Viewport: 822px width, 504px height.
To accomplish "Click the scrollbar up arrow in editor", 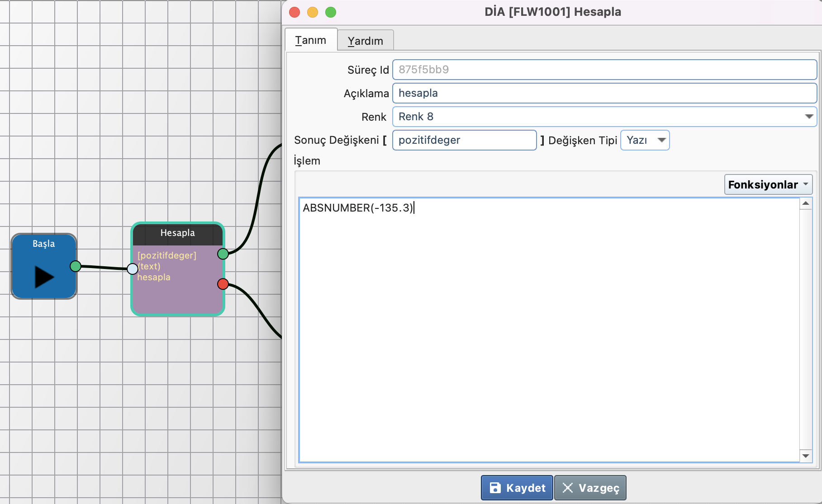I will [x=806, y=203].
